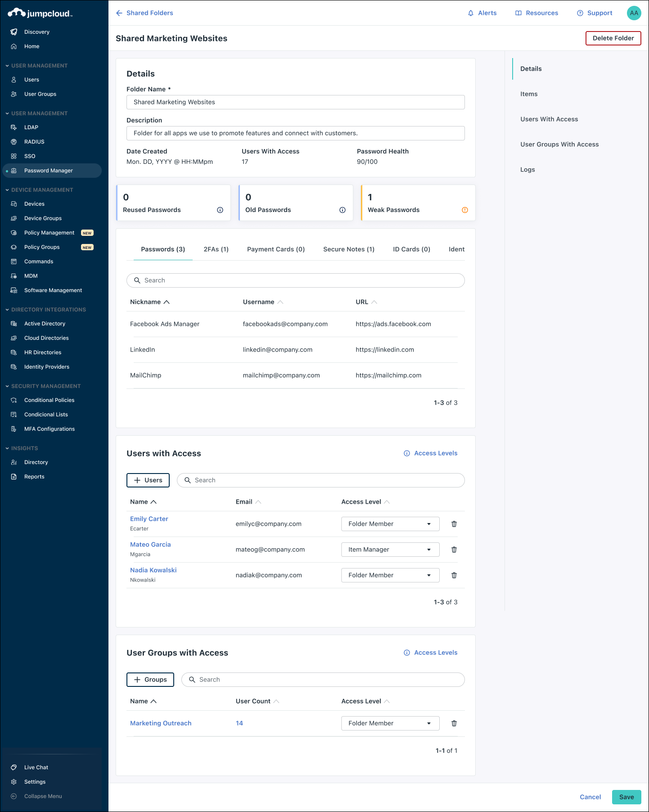Screen dimensions: 649x812
Task: Delete Emily Carter's access with trash icon
Action: click(454, 524)
